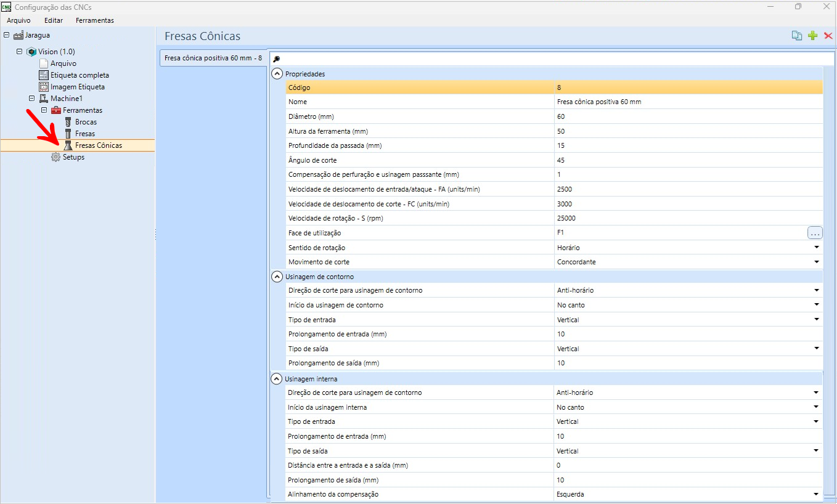
Task: Collapse the Jaragua tree node
Action: click(x=6, y=35)
